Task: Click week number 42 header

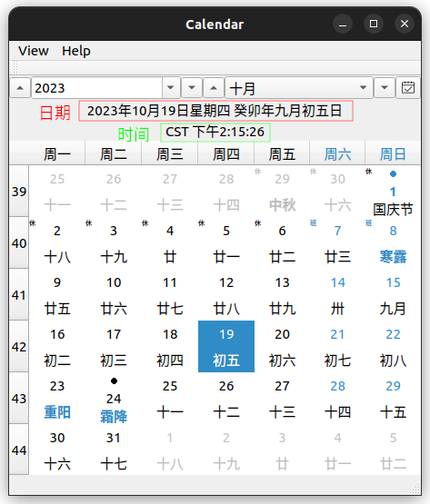Action: [x=19, y=347]
